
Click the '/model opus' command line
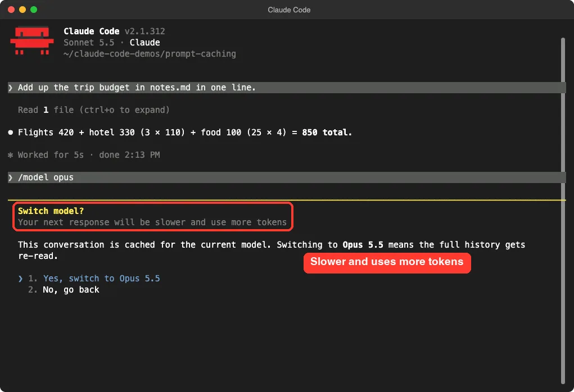[x=287, y=177]
